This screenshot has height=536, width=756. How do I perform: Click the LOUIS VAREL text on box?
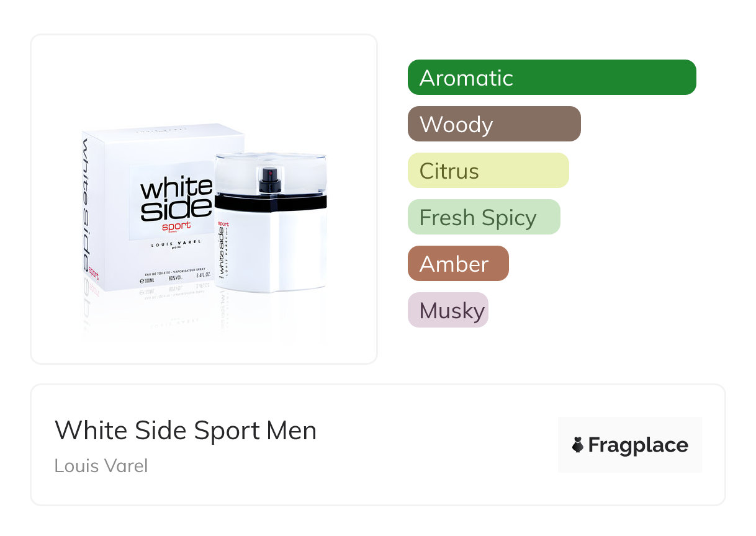(x=177, y=246)
